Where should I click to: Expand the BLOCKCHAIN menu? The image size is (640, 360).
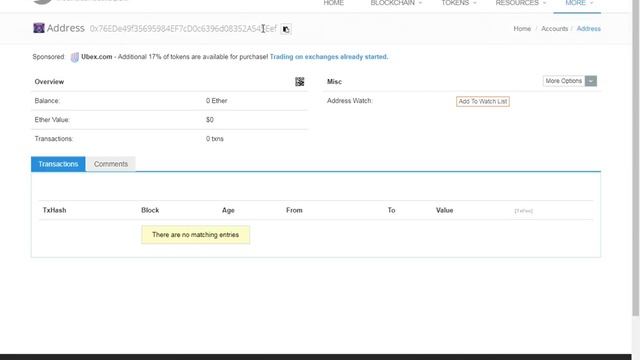pos(396,3)
